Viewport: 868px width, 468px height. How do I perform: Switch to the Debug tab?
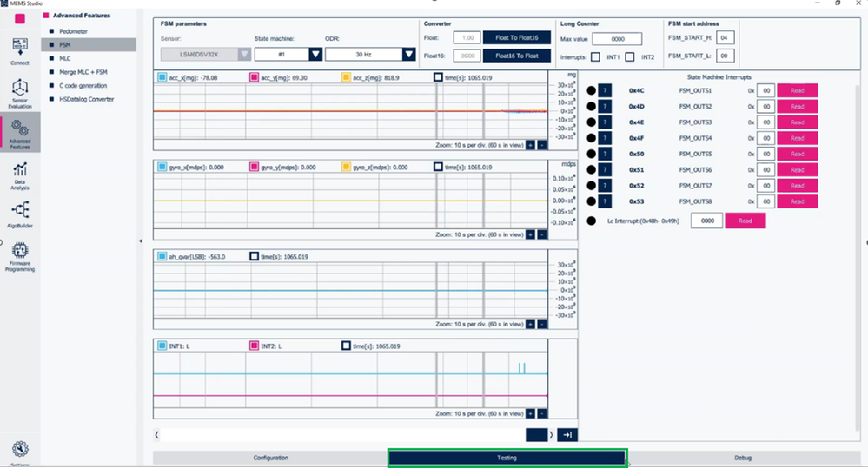(743, 458)
